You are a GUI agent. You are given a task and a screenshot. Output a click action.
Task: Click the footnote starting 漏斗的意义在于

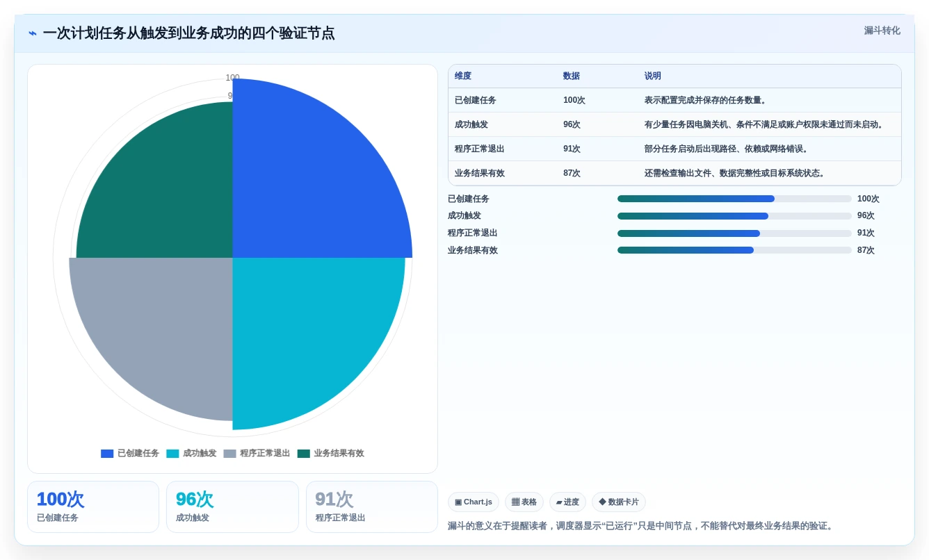[640, 526]
